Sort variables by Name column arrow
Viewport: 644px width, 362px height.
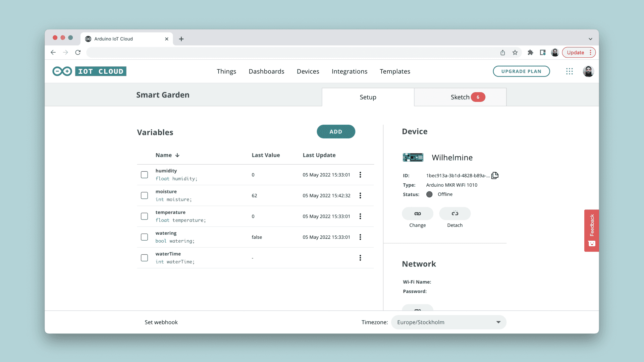tap(177, 155)
